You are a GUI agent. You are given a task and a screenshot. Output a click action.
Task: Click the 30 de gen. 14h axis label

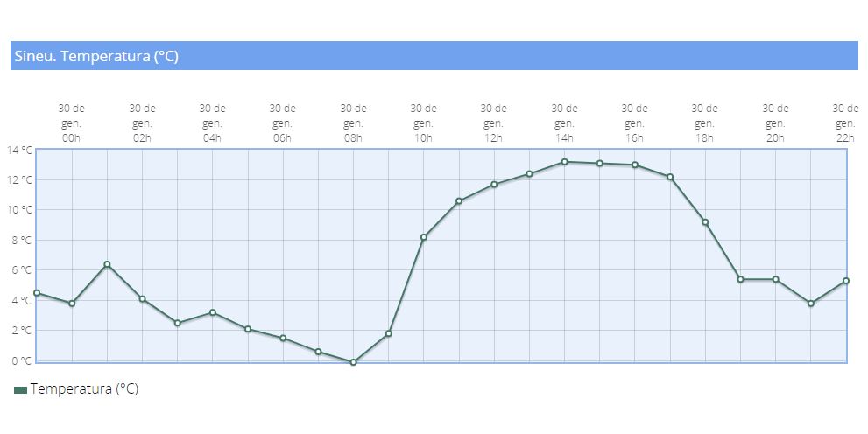[564, 122]
